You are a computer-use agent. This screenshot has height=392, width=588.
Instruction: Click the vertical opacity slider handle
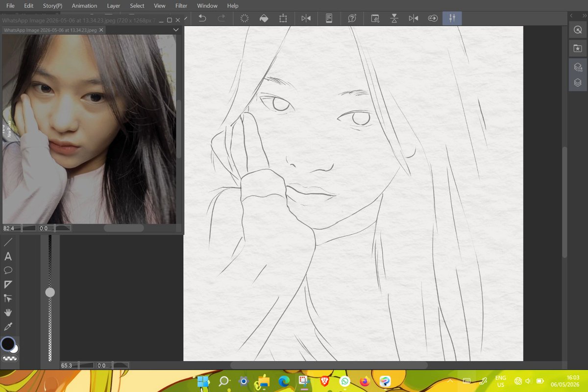[50, 293]
